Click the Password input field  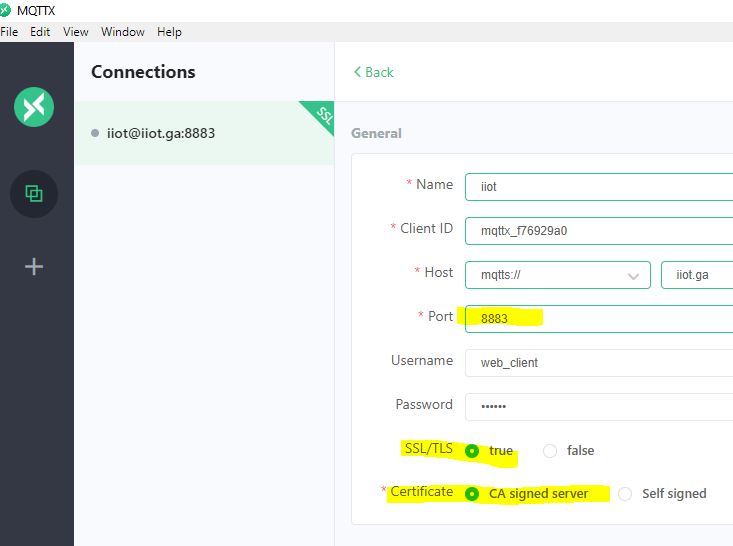coord(599,407)
